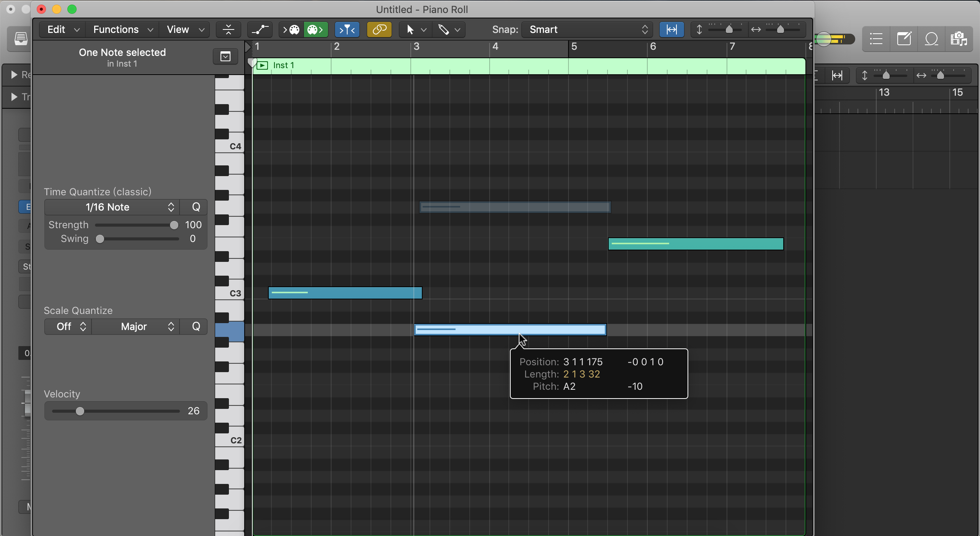
Task: Click the horizontal zoom arrows icon in Piano Roll
Action: [756, 29]
